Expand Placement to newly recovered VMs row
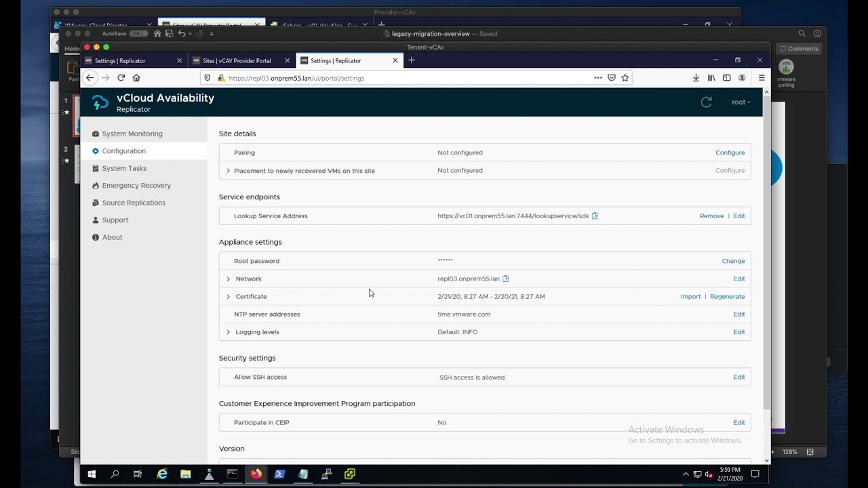 tap(228, 171)
